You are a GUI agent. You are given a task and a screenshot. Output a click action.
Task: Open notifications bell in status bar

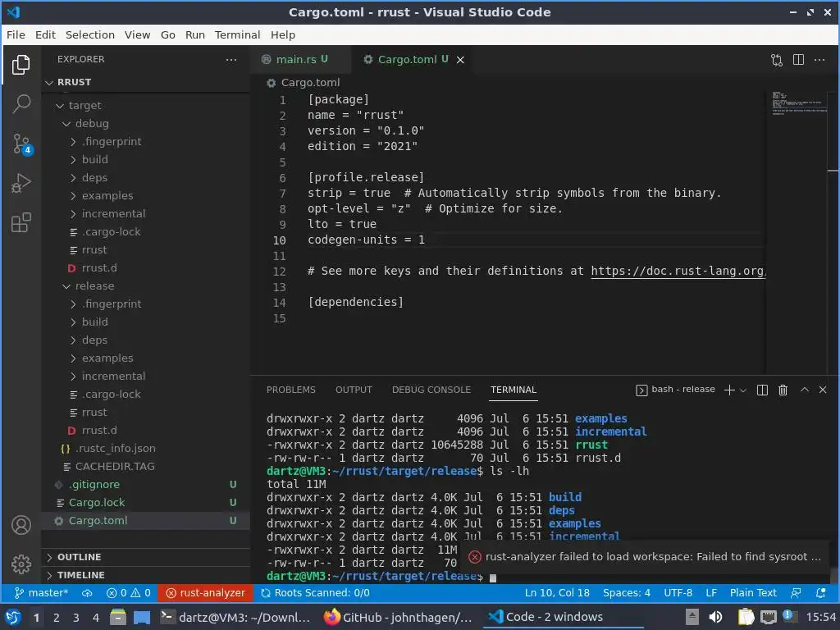pyautogui.click(x=820, y=593)
